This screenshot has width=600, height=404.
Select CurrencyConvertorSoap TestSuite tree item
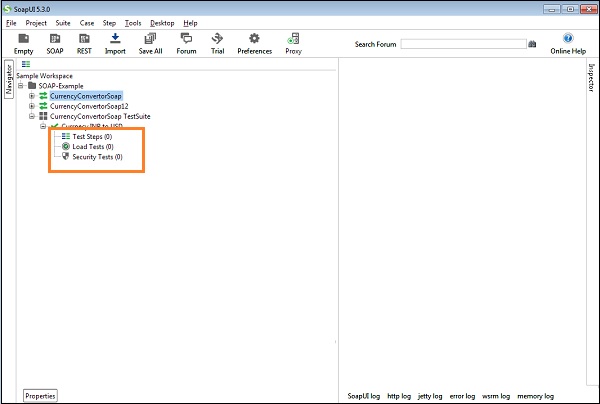pyautogui.click(x=100, y=116)
